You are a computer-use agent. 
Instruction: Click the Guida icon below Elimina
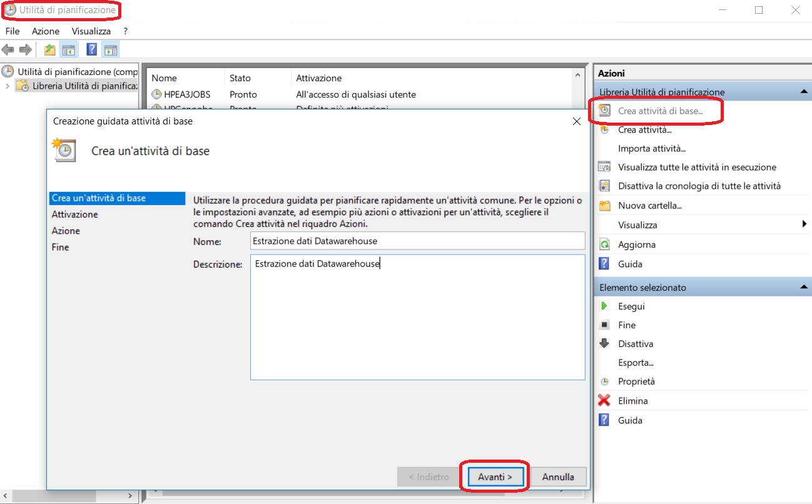[x=604, y=420]
